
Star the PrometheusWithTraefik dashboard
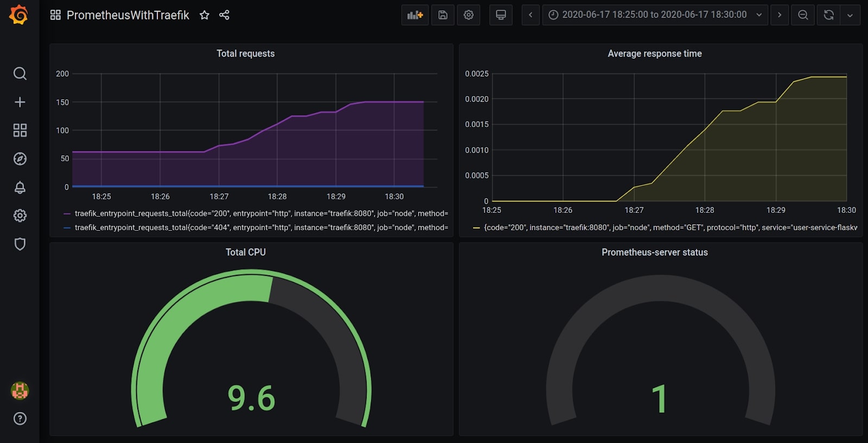click(204, 15)
